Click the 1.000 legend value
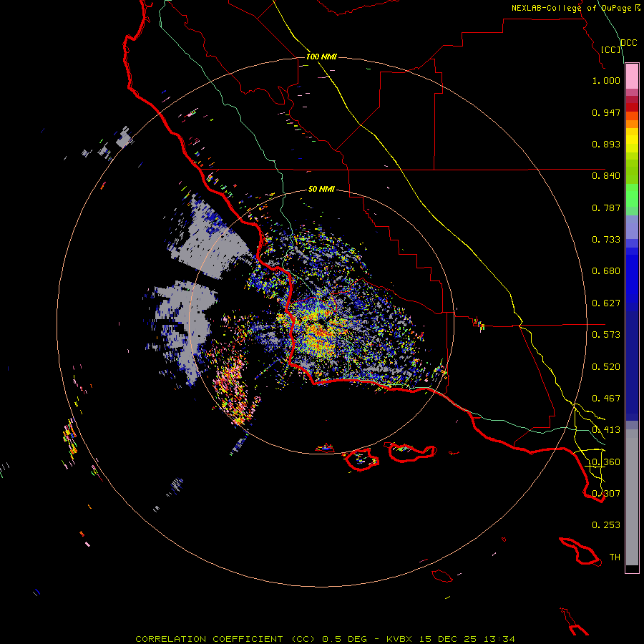Viewport: 644px width, 644px height. [606, 80]
